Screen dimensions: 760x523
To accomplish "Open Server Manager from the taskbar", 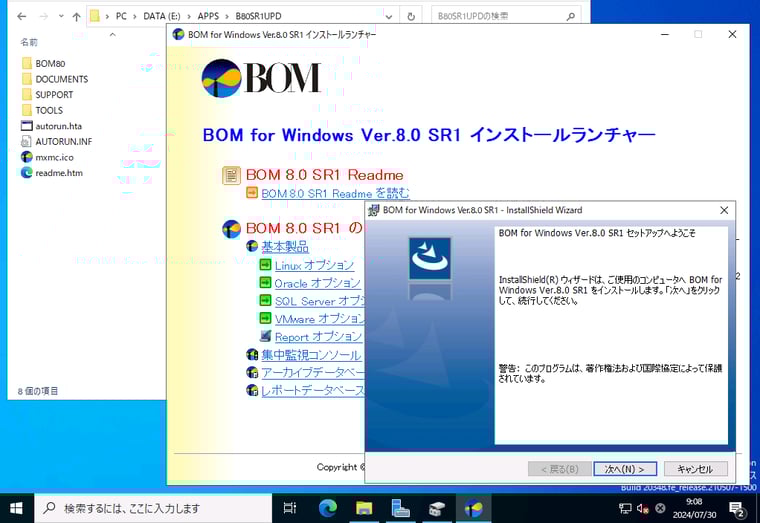I will [x=400, y=508].
